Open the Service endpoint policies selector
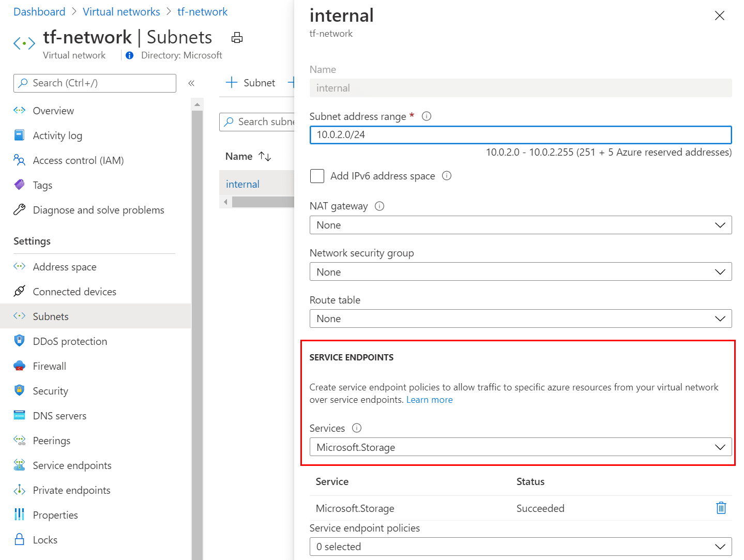Image resolution: width=744 pixels, height=560 pixels. (520, 547)
